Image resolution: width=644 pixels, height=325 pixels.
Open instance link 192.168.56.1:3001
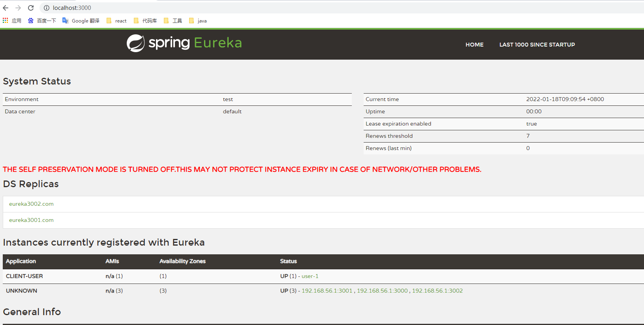(x=327, y=291)
